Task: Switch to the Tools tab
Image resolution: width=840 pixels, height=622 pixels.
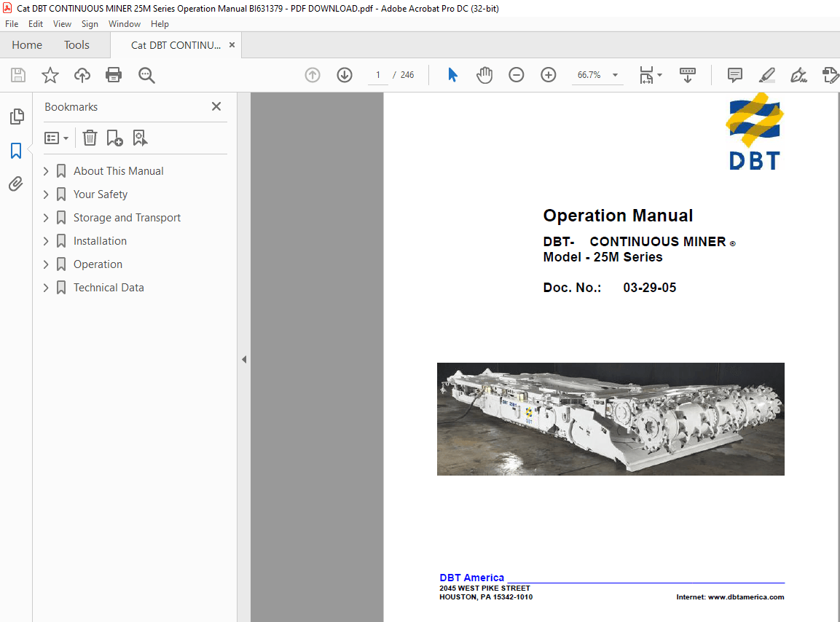Action: pyautogui.click(x=76, y=44)
